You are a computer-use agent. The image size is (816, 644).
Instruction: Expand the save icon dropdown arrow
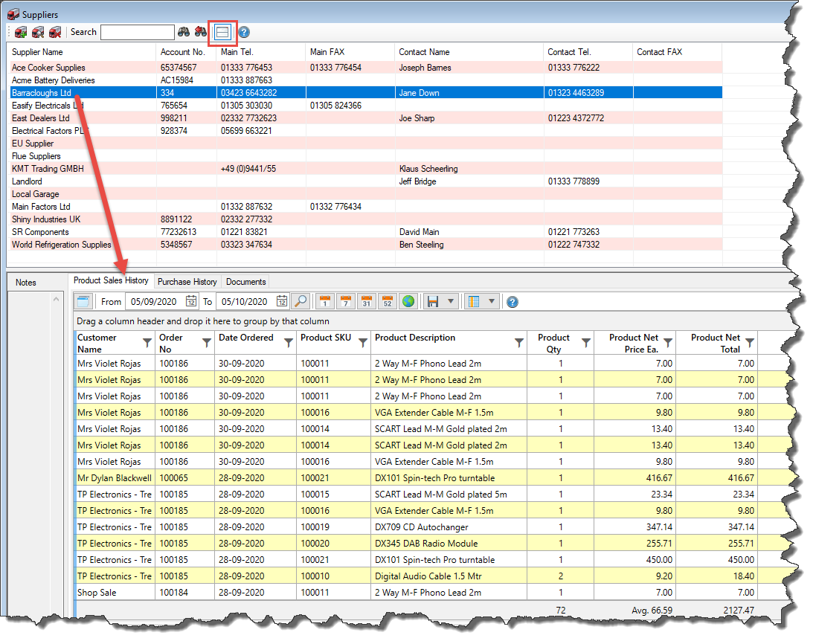click(x=452, y=302)
